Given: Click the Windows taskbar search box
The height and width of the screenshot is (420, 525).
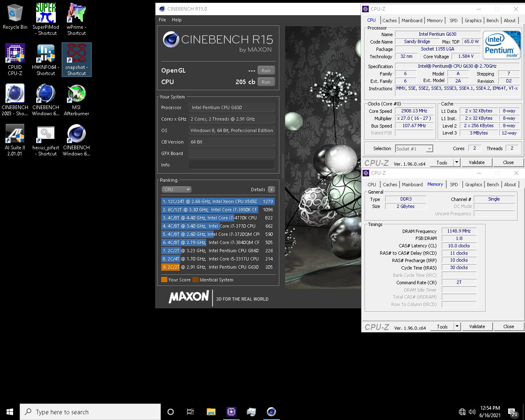Looking at the screenshot, I should [90, 412].
